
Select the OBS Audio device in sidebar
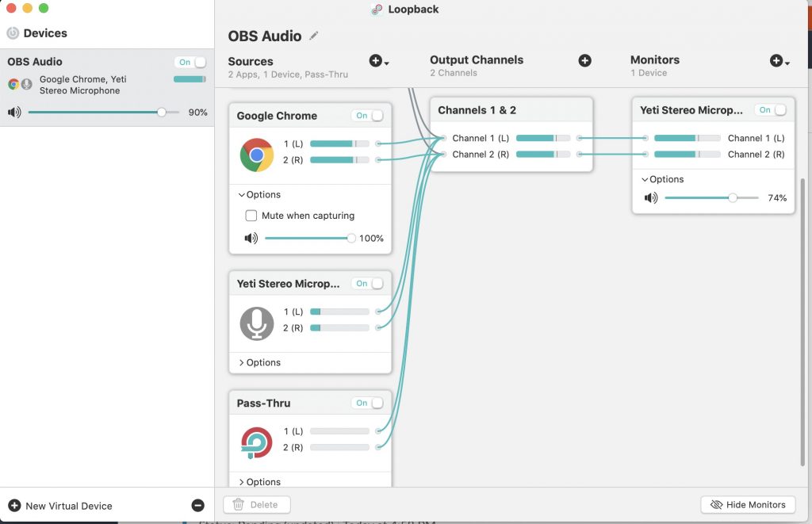click(x=107, y=87)
